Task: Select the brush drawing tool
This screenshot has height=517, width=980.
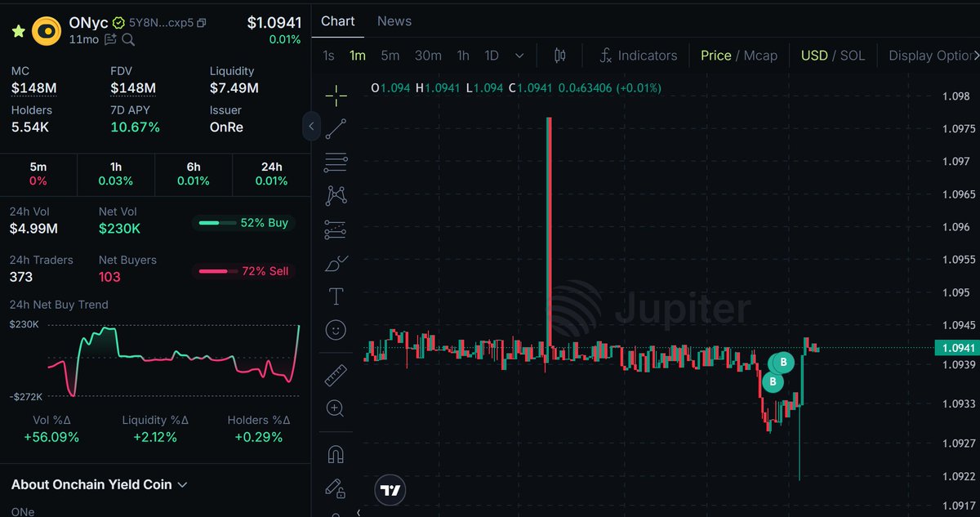Action: (336, 264)
